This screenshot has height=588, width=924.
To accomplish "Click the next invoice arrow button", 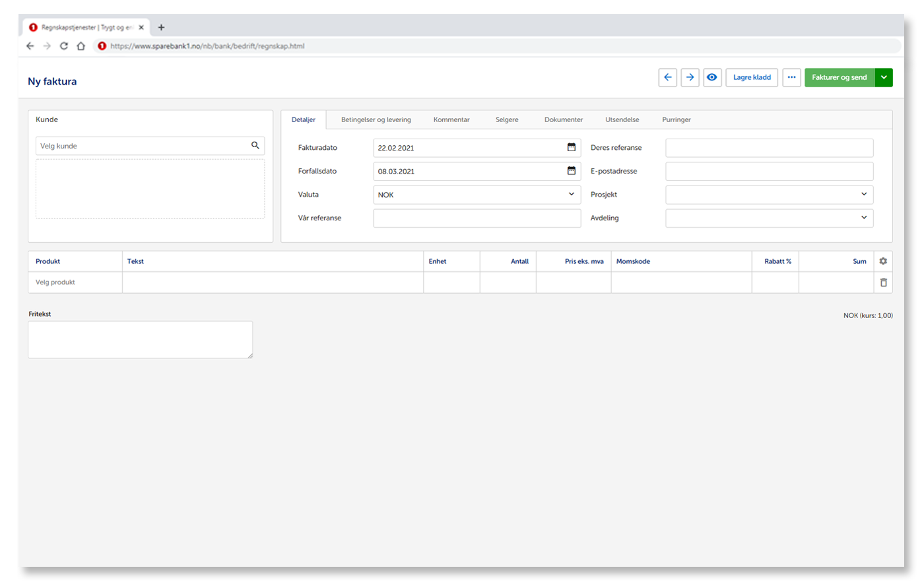I will (690, 77).
